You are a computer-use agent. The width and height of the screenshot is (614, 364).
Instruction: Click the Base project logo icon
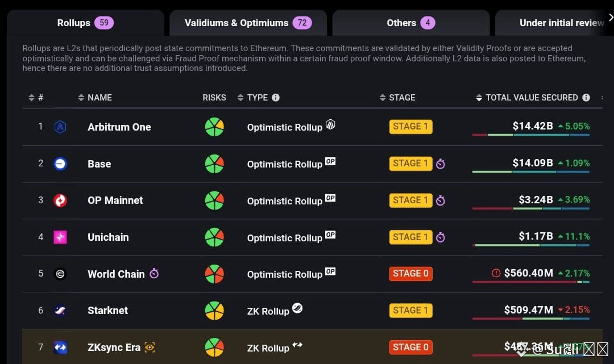60,164
